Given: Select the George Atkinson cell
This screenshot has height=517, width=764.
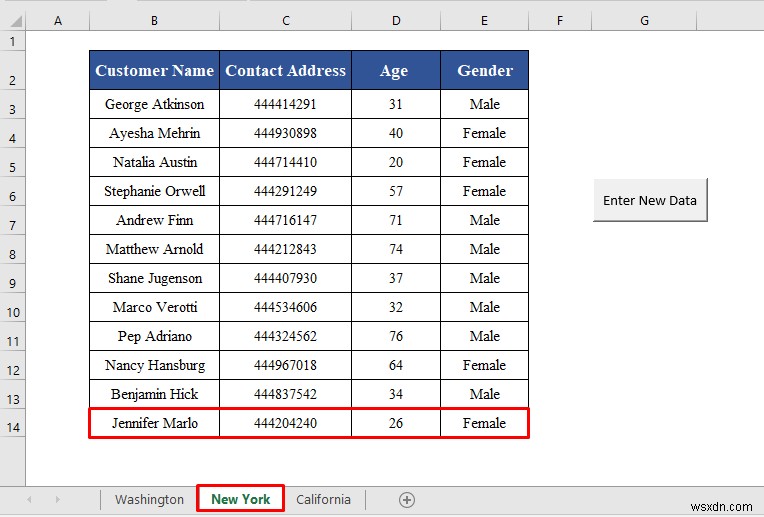Looking at the screenshot, I should (x=154, y=104).
